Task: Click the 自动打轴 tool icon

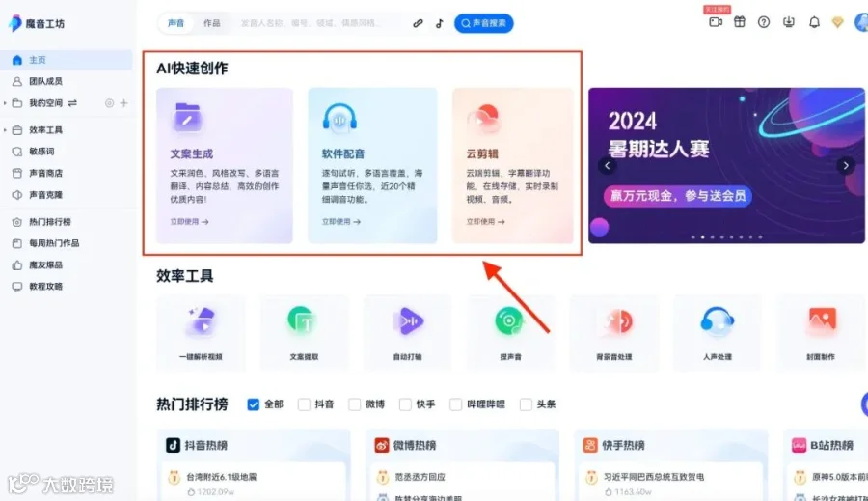Action: point(407,320)
